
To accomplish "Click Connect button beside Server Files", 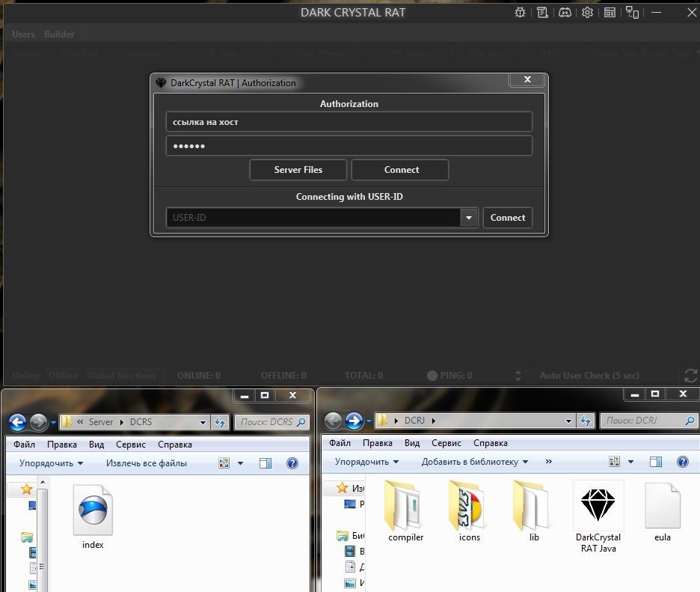I will (400, 170).
